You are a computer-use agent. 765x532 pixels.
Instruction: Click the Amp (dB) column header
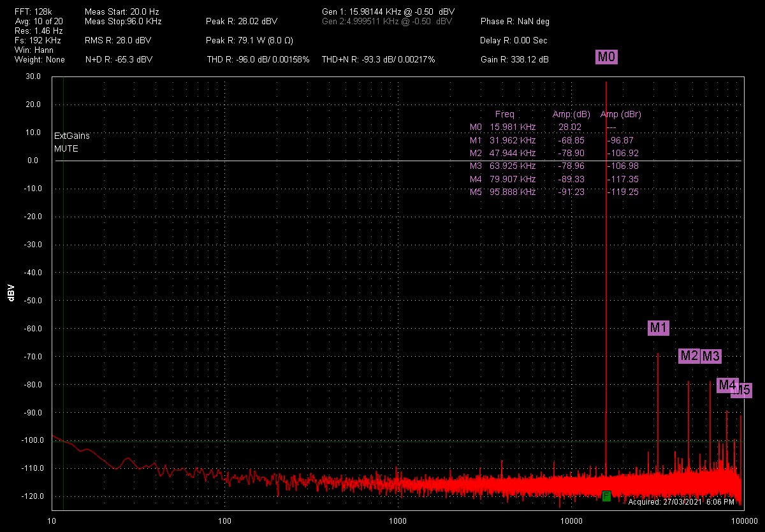[571, 115]
